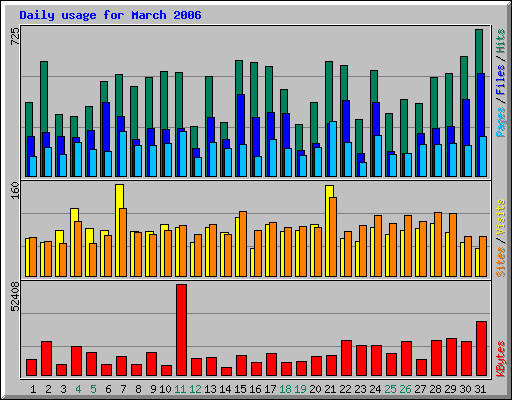Click day label 10 on the x-axis
The width and height of the screenshot is (512, 400).
[x=165, y=389]
